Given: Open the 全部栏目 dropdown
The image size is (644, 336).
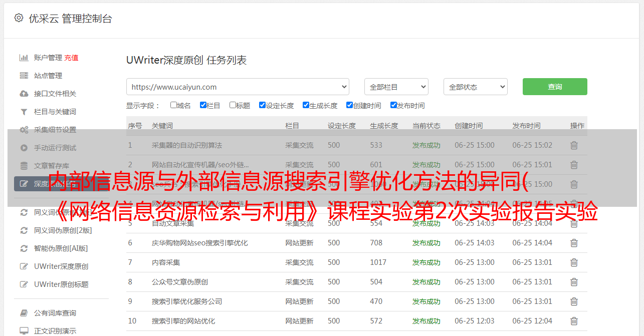Looking at the screenshot, I should (x=396, y=87).
